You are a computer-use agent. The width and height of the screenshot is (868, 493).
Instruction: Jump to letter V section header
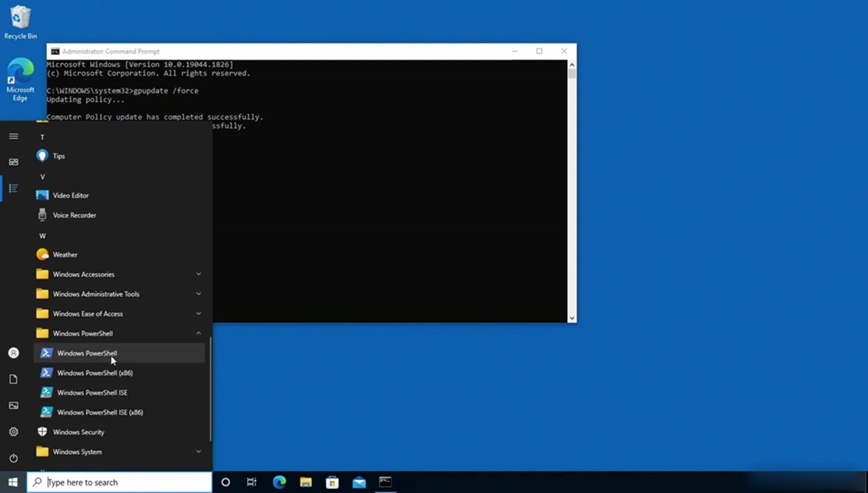pyautogui.click(x=42, y=177)
